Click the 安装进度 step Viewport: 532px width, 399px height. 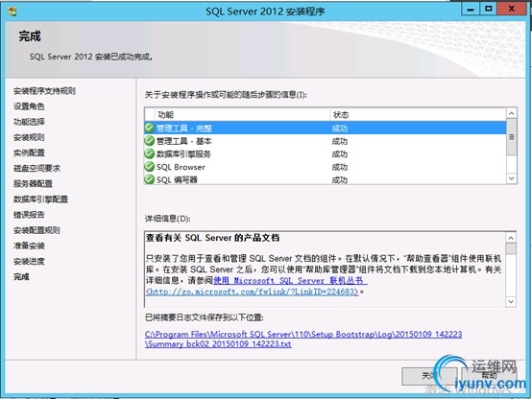point(29,262)
